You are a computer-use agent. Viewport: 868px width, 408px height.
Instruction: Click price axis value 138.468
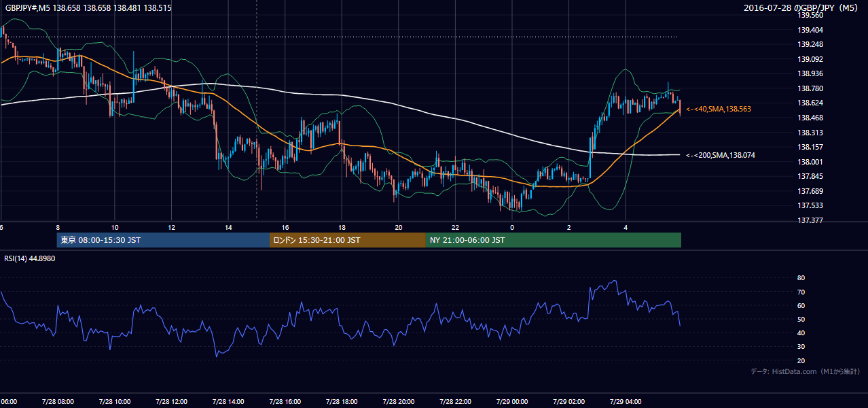[810, 118]
